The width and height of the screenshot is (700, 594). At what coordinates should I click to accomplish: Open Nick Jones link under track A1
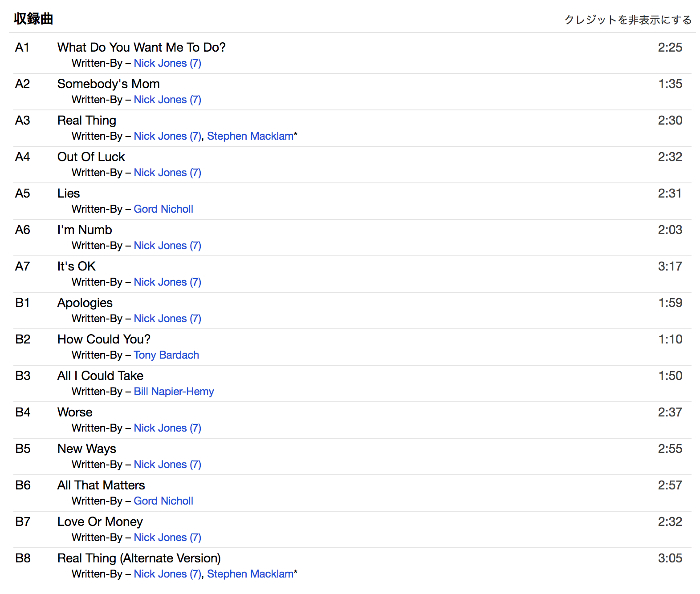[167, 63]
